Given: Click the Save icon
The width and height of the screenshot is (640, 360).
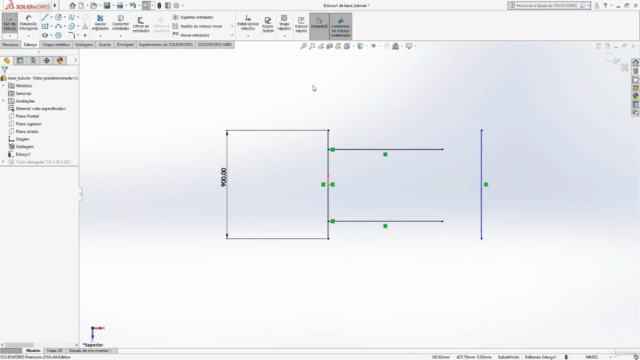Looking at the screenshot, I should [107, 5].
